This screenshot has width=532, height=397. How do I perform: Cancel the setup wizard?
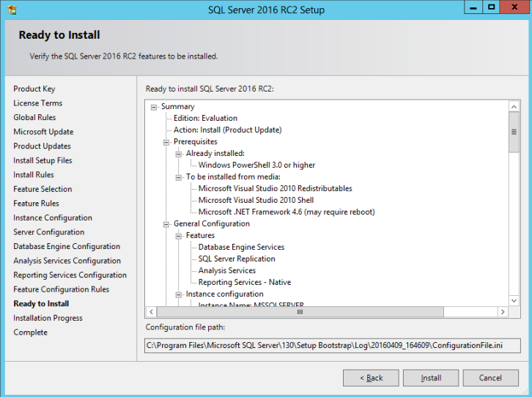point(491,378)
